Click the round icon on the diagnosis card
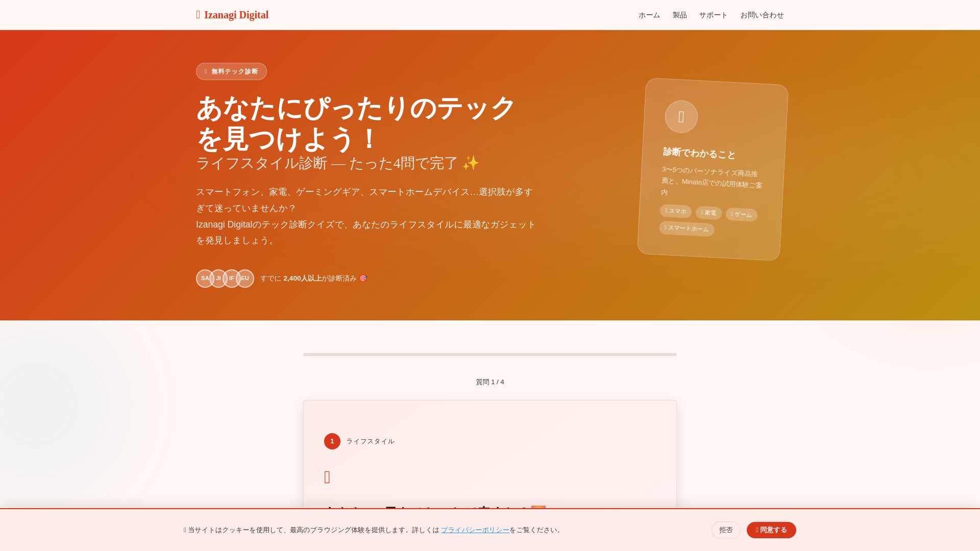Viewport: 980px width, 551px height. click(681, 117)
